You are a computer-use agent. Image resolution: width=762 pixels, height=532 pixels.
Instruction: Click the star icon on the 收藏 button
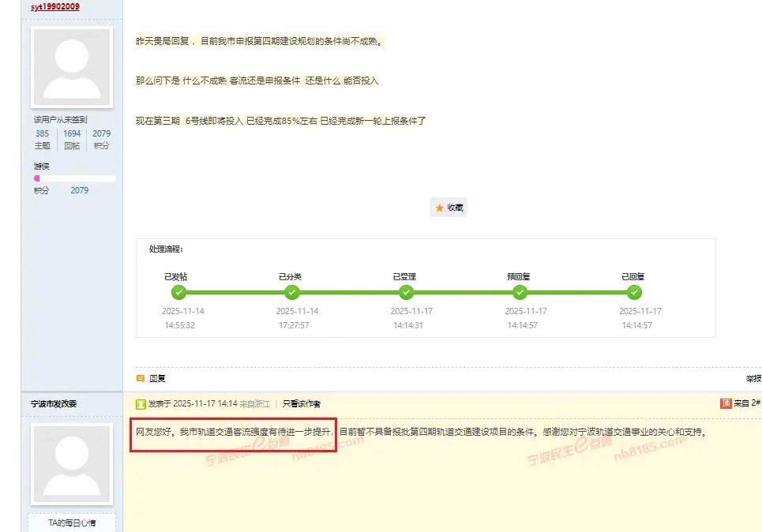point(440,208)
